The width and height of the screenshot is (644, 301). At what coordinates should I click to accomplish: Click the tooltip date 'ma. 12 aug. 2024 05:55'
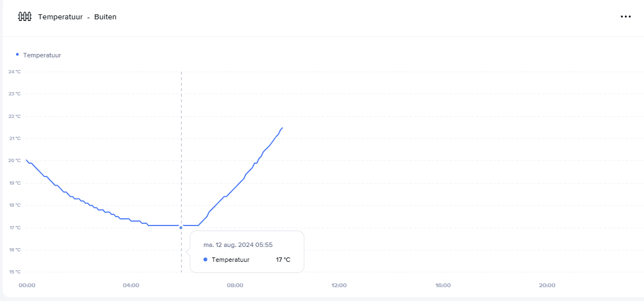[x=238, y=245]
